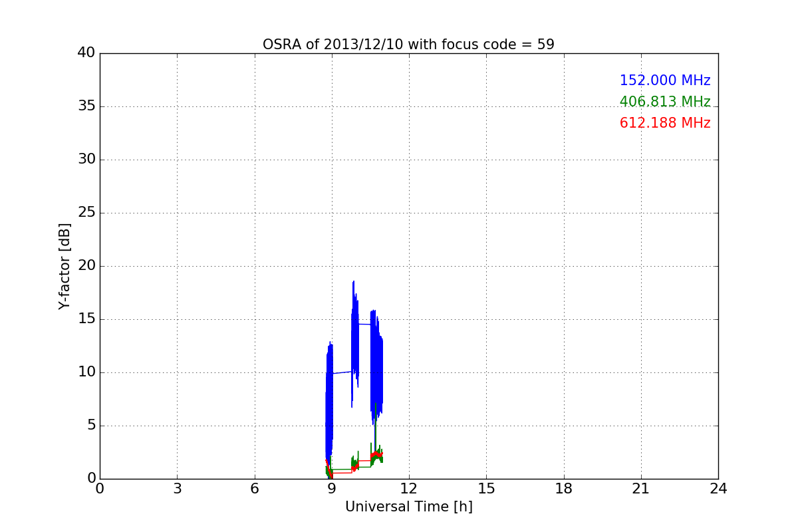Click the 'Y-factor [dB]' axis label
Viewport: 798px width, 532px height.
point(65,266)
